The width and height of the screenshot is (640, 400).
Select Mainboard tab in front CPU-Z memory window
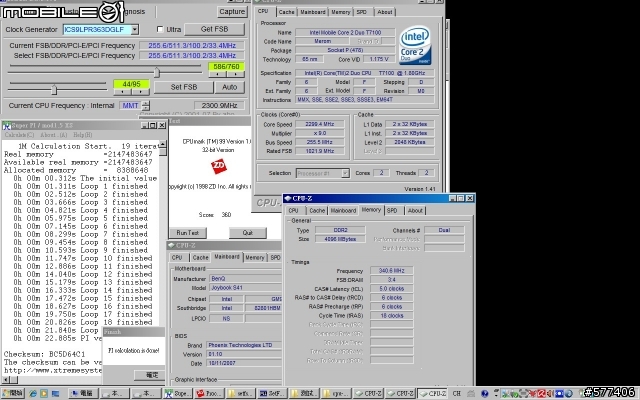[343, 211]
